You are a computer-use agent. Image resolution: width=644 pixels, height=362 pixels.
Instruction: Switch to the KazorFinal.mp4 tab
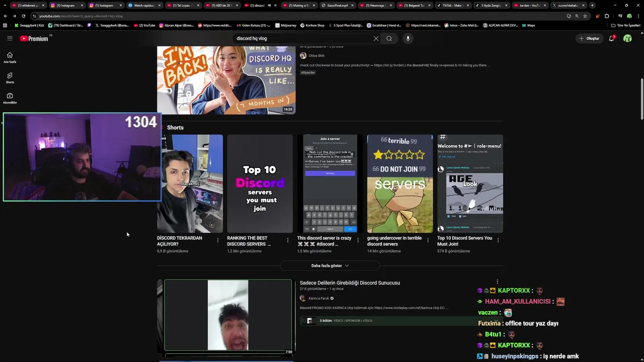pyautogui.click(x=337, y=6)
